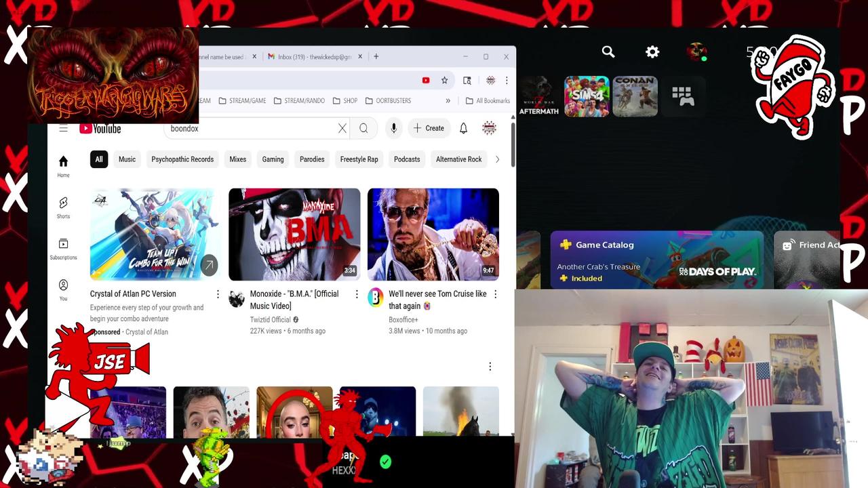This screenshot has width=868, height=488.
Task: Open the YouTube hamburger guide menu
Action: point(63,129)
